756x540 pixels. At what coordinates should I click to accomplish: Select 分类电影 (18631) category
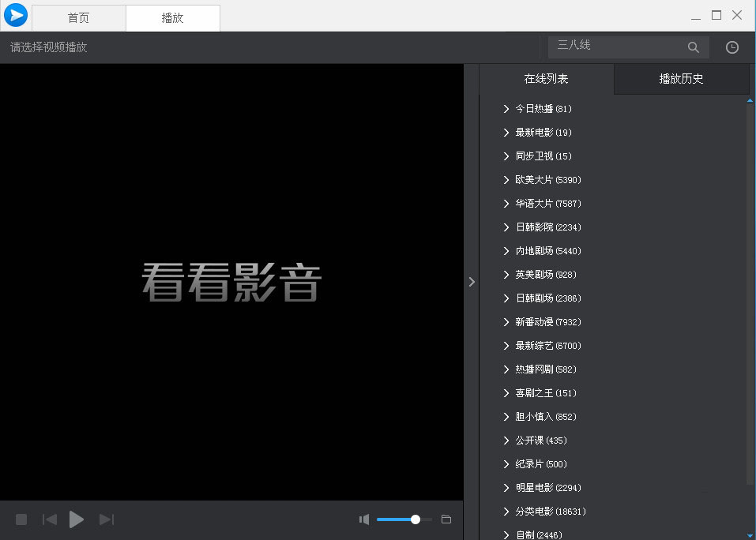(550, 511)
